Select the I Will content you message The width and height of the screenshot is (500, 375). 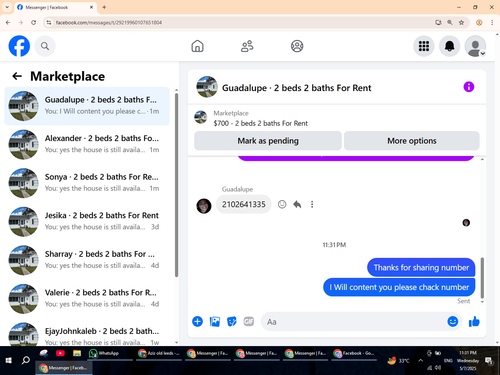click(399, 287)
